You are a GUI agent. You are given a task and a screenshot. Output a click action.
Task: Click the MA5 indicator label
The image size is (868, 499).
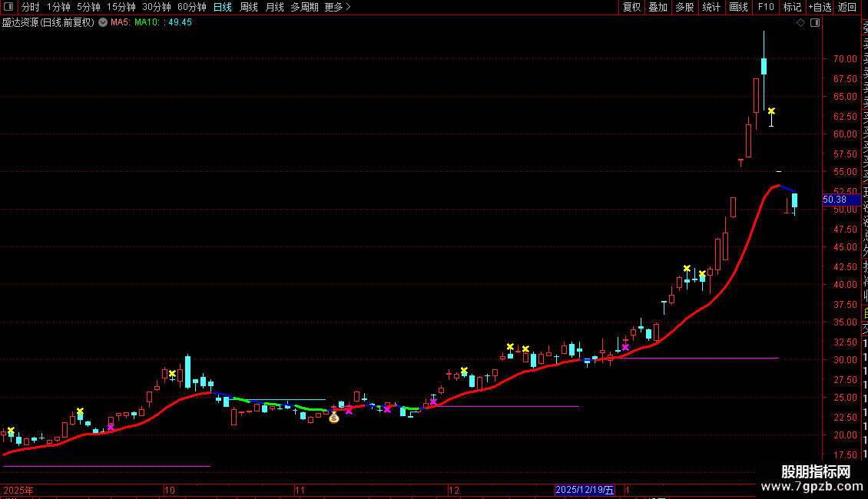(120, 22)
